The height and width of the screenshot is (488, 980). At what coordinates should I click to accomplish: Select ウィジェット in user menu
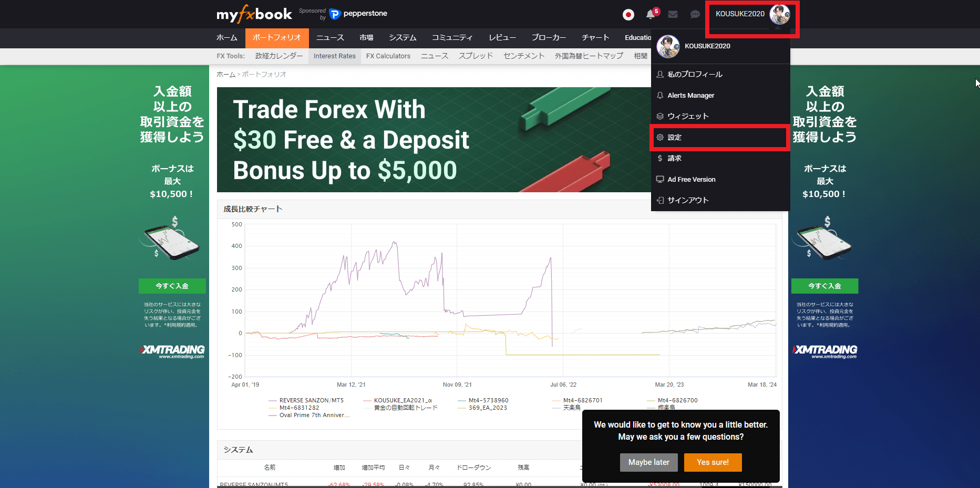tap(720, 117)
